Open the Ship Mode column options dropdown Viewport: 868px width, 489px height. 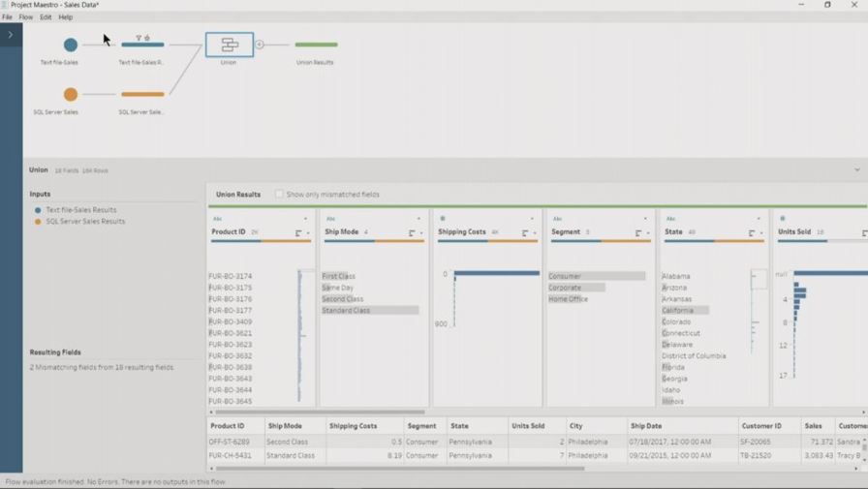point(419,219)
